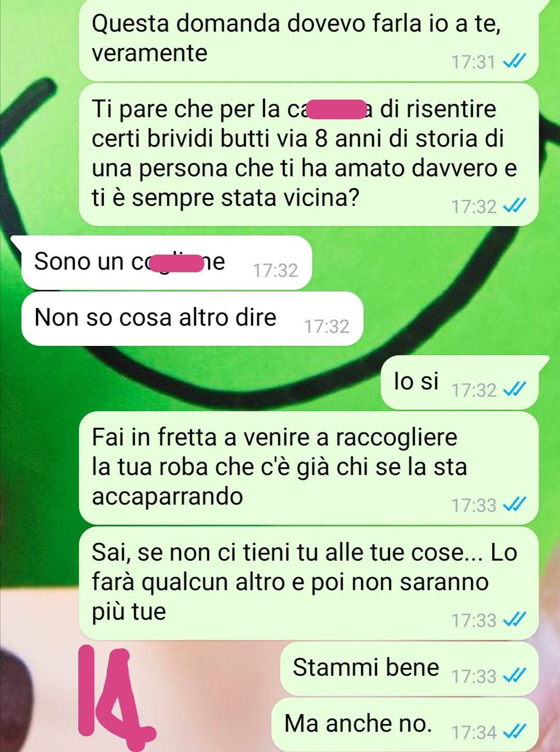The height and width of the screenshot is (752, 560).
Task: Tap the 'Questa domanda dovevo farla' message
Action: 309,39
